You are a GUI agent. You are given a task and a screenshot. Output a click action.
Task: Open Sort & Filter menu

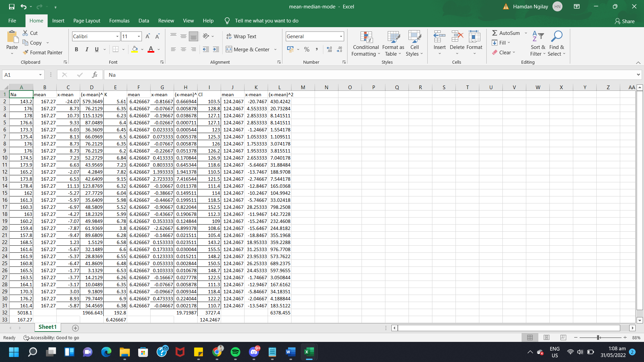pos(538,44)
